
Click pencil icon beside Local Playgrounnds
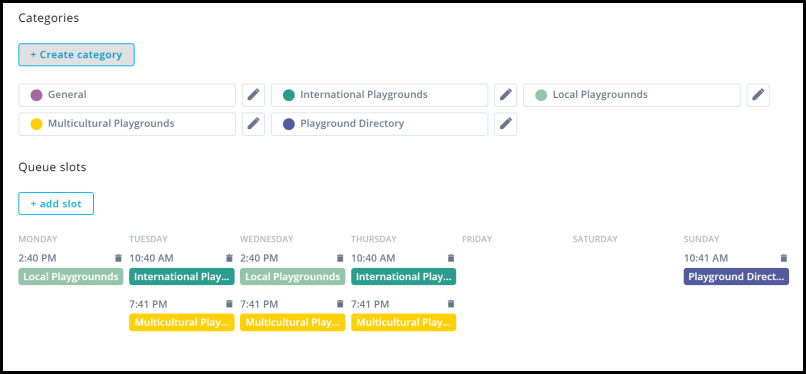(758, 95)
